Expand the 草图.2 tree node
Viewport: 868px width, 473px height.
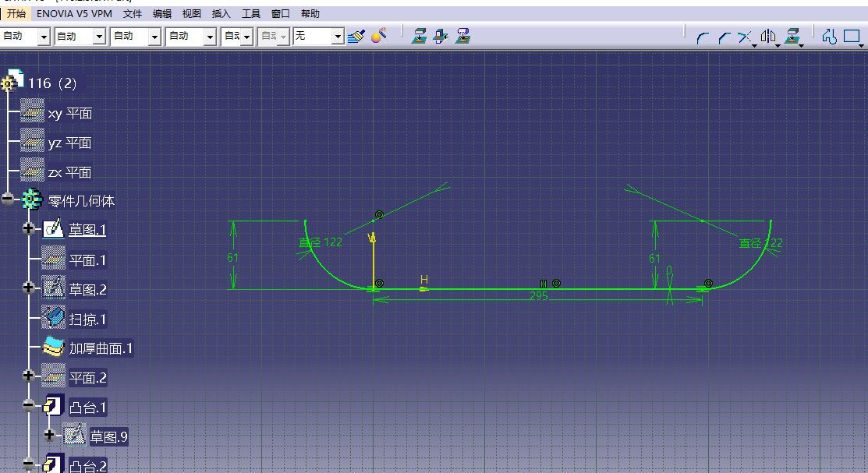coord(28,287)
